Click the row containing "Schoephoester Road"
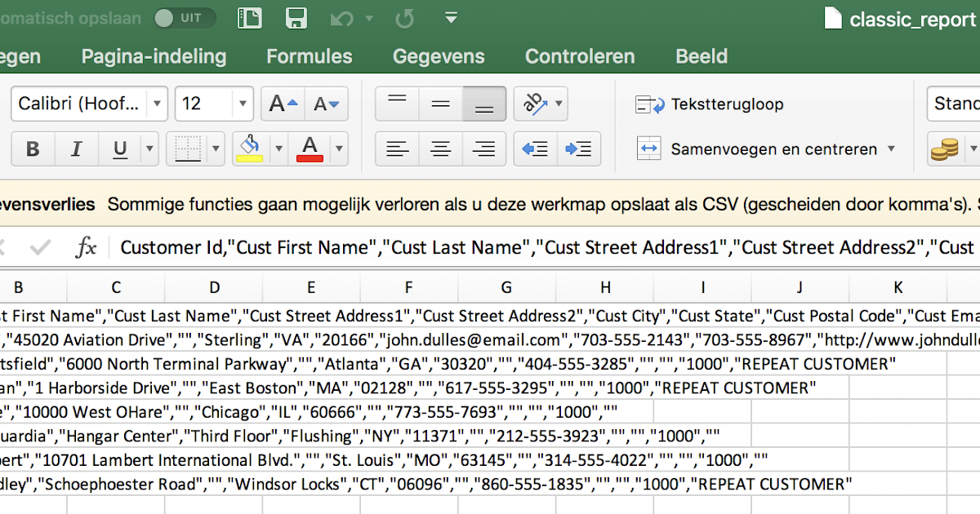This screenshot has height=514, width=980. tap(490, 484)
